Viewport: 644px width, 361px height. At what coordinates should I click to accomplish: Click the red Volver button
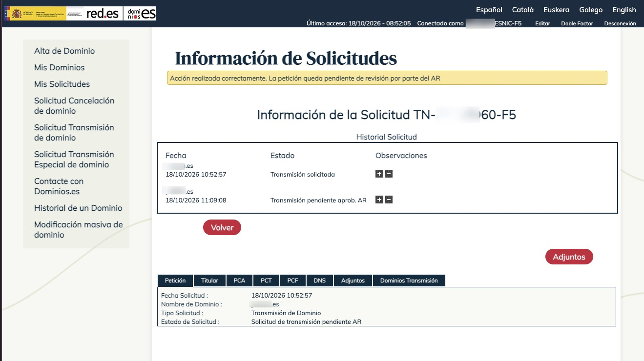(x=222, y=227)
